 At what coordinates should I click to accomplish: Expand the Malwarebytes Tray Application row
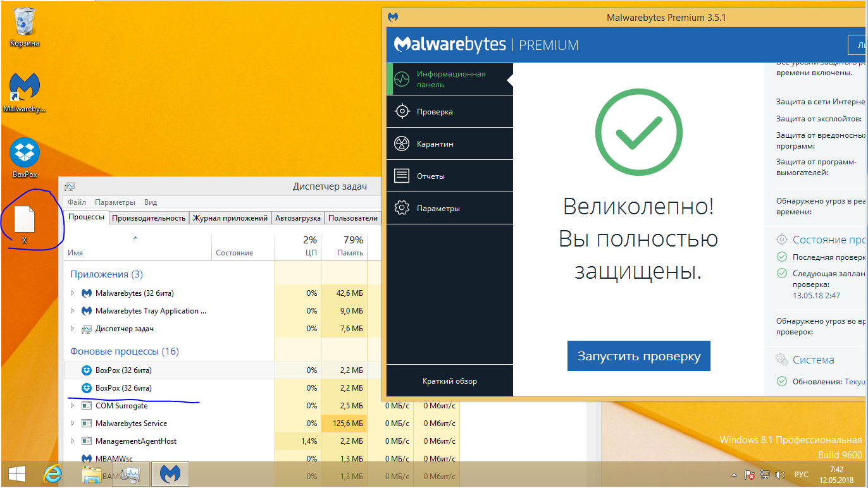(x=72, y=311)
